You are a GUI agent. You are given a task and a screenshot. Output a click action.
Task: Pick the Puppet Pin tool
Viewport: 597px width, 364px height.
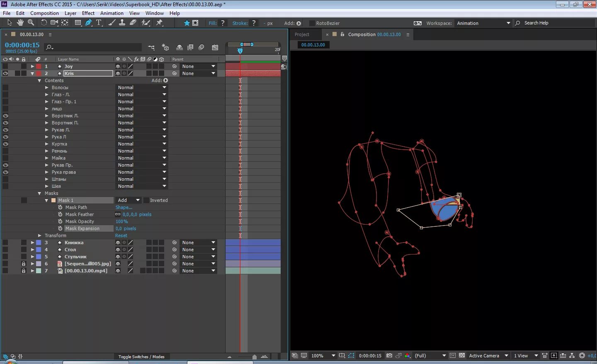[x=159, y=23]
